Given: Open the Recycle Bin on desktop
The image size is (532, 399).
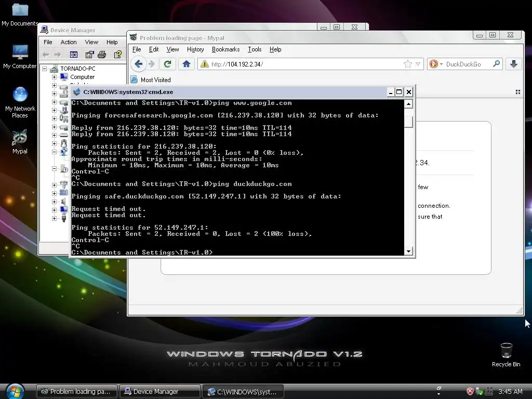Looking at the screenshot, I should [506, 354].
